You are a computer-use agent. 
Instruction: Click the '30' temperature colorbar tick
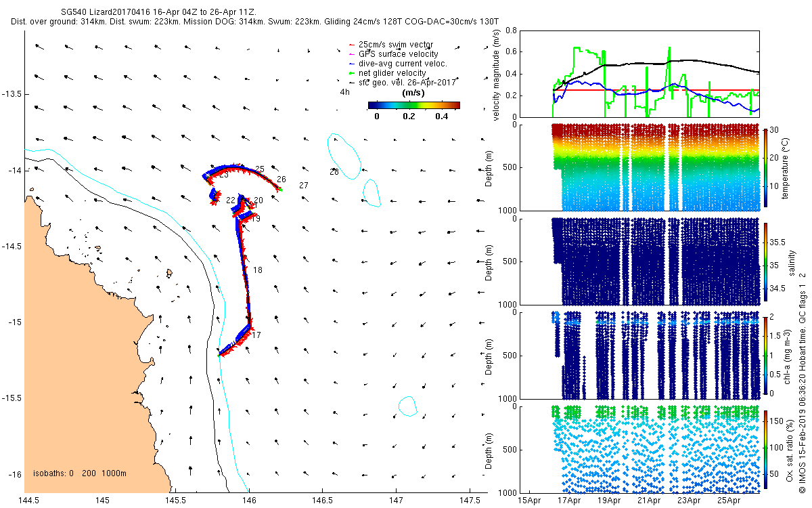pos(775,130)
